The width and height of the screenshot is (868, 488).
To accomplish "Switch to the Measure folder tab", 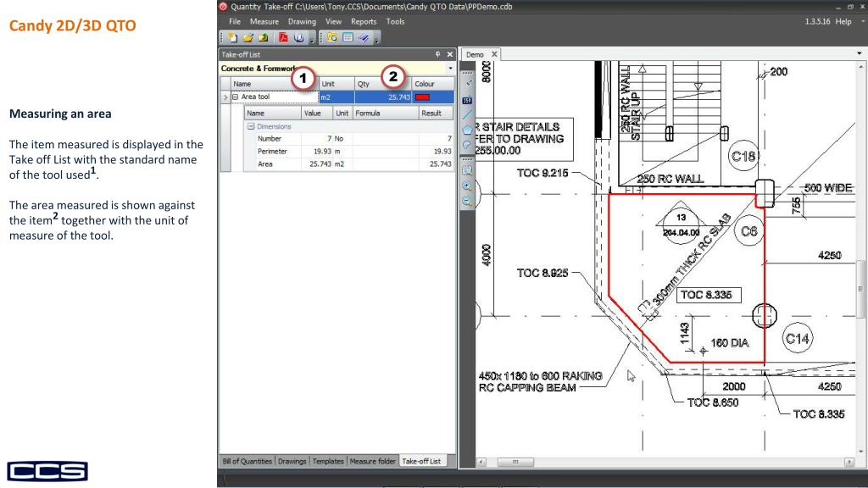I will (373, 461).
